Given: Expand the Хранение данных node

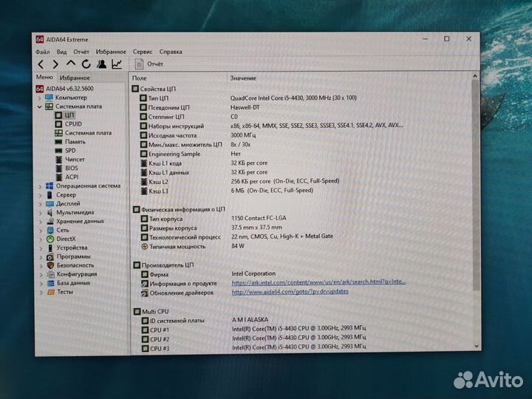Looking at the screenshot, I should coord(41,222).
